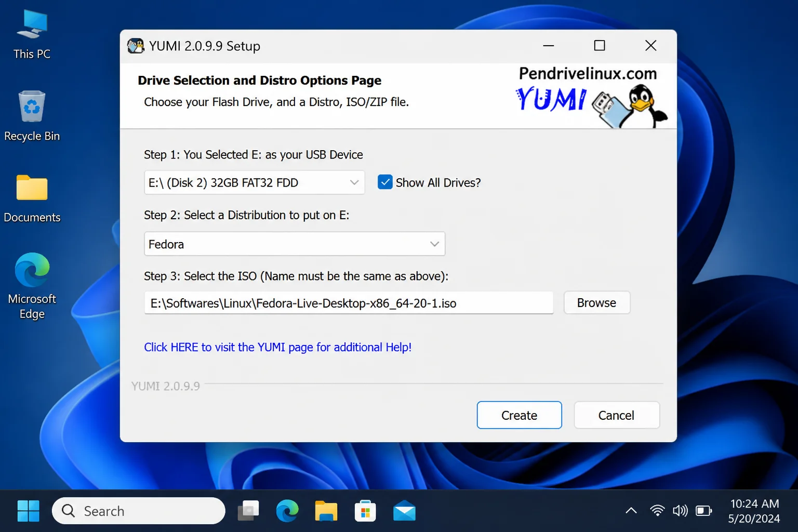Click the taskbar Search box
The height and width of the screenshot is (532, 798).
(139, 511)
